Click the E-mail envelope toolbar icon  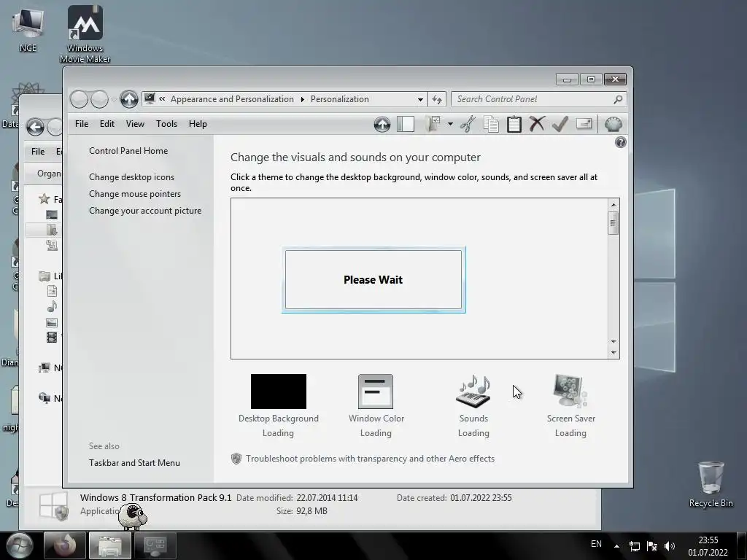coord(584,124)
